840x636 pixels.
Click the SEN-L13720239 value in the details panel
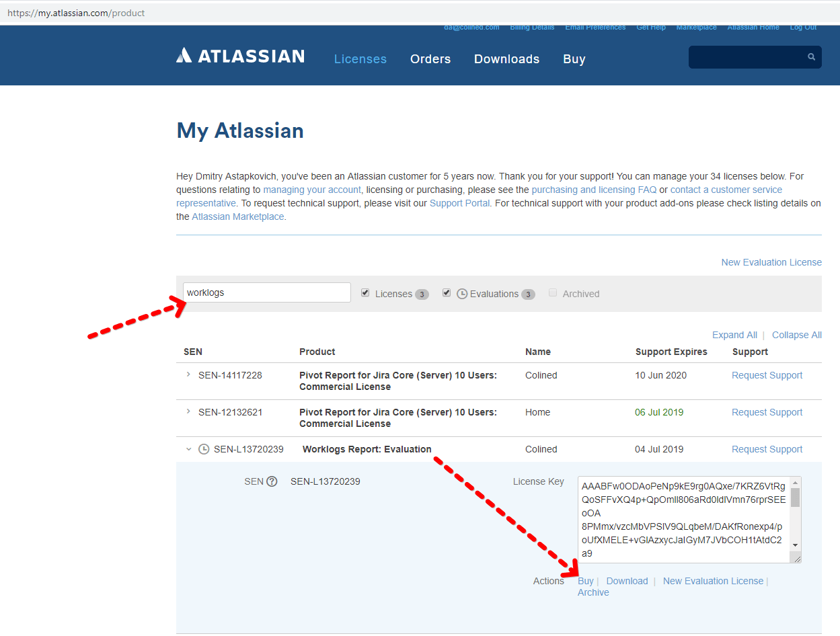(326, 481)
